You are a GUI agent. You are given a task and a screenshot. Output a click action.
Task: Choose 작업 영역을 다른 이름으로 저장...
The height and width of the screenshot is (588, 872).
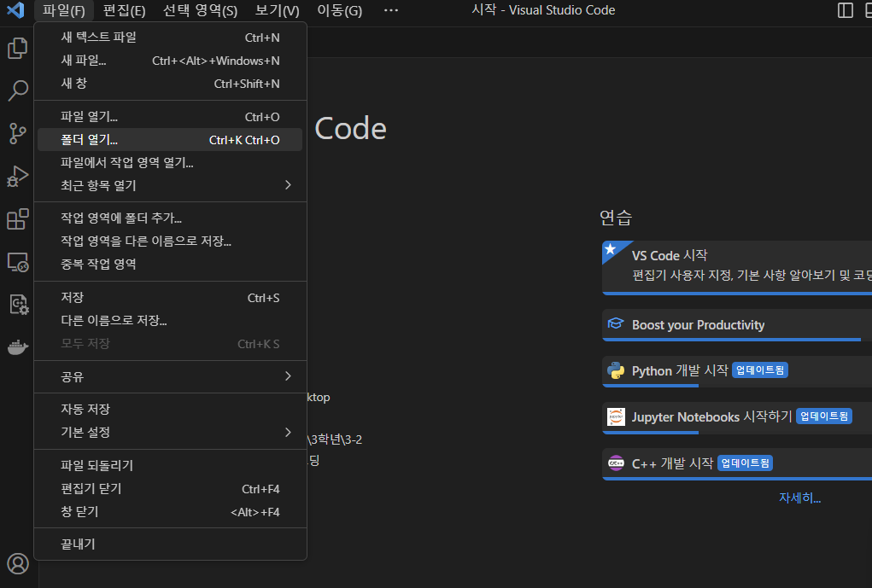[x=170, y=241]
